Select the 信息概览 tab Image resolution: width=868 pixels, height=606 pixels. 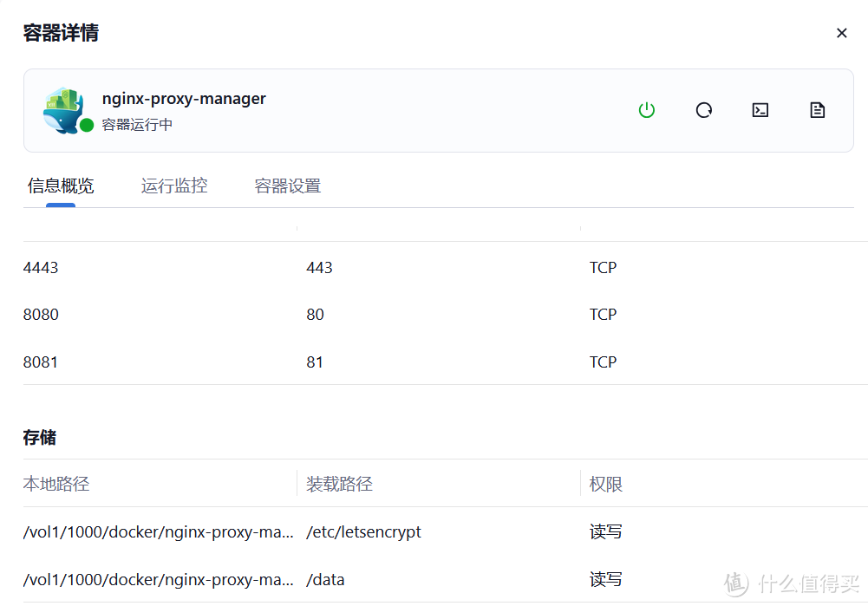[61, 186]
